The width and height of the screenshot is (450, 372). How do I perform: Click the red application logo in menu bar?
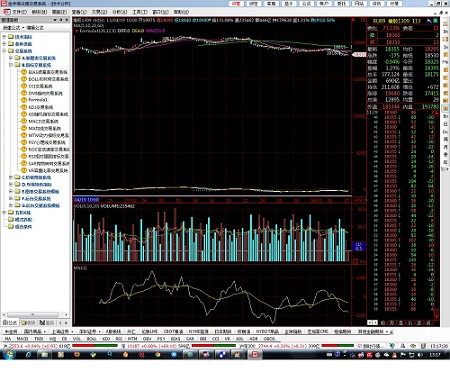click(x=7, y=12)
